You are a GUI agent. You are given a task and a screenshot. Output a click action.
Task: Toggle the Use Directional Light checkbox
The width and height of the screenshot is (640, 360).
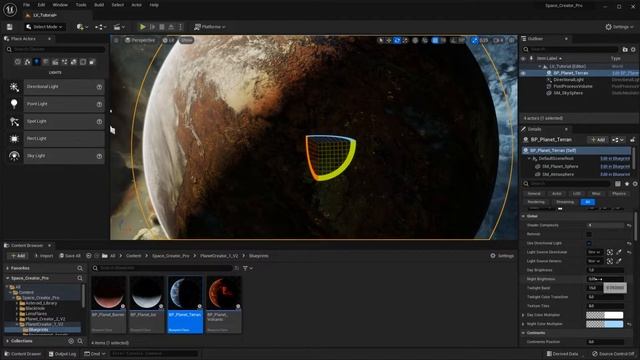(589, 243)
